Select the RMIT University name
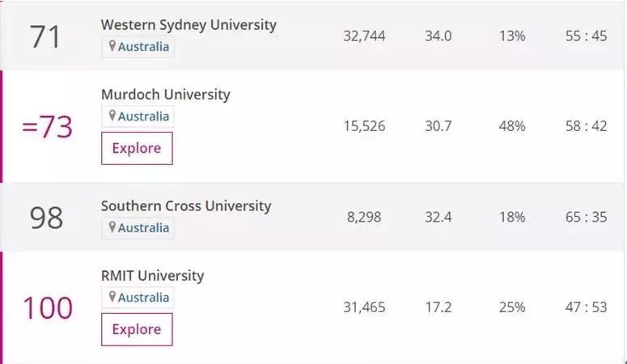The image size is (627, 364). click(x=152, y=276)
